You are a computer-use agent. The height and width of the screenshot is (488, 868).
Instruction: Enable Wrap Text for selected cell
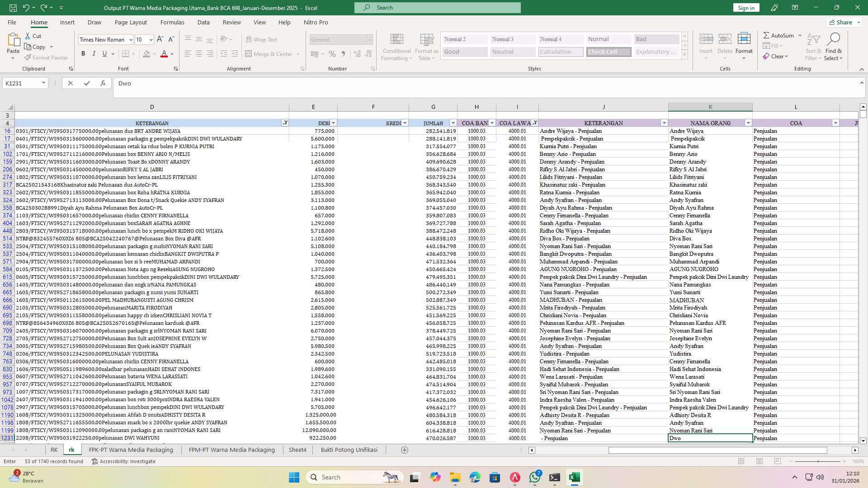tap(262, 39)
